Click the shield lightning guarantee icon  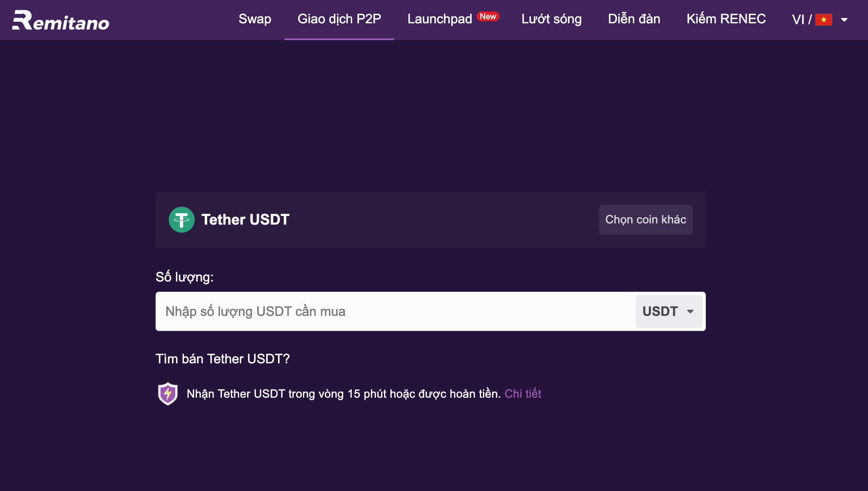click(x=167, y=394)
